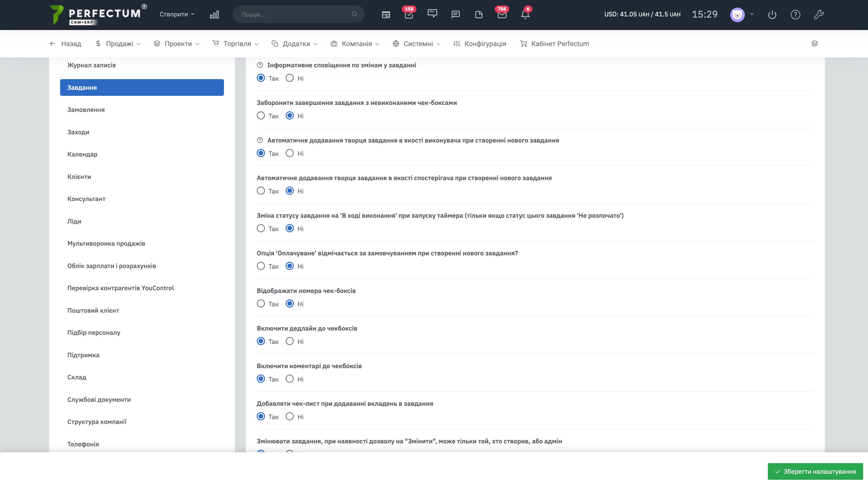Select Так for Зміна статусу при запуску таймера
The height and width of the screenshot is (481, 868).
click(261, 229)
